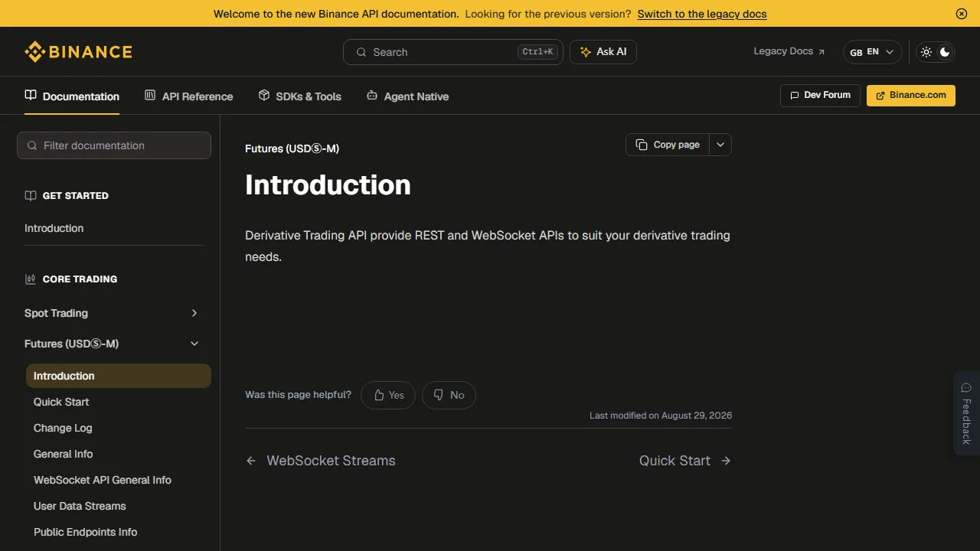Open Get Started Introduction link

pos(54,228)
